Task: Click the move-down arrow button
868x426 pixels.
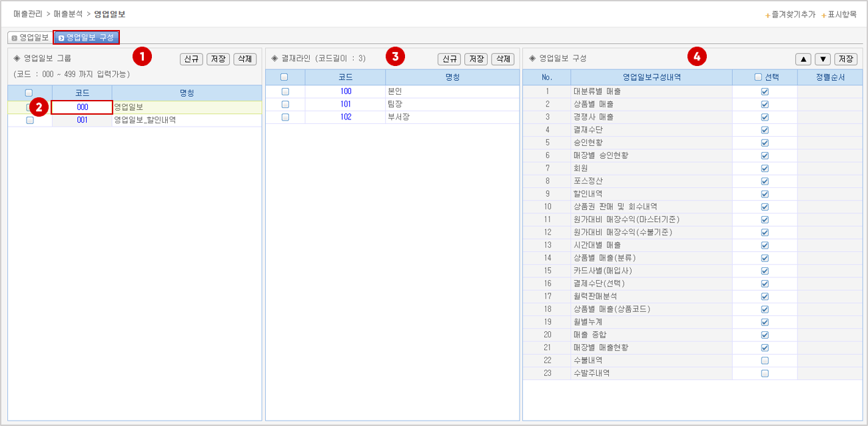Action: [x=823, y=59]
